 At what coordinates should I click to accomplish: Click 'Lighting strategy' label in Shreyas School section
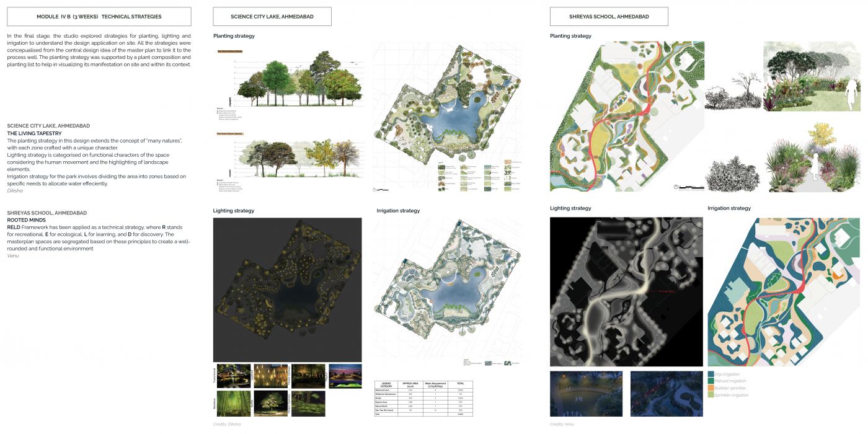click(x=570, y=208)
